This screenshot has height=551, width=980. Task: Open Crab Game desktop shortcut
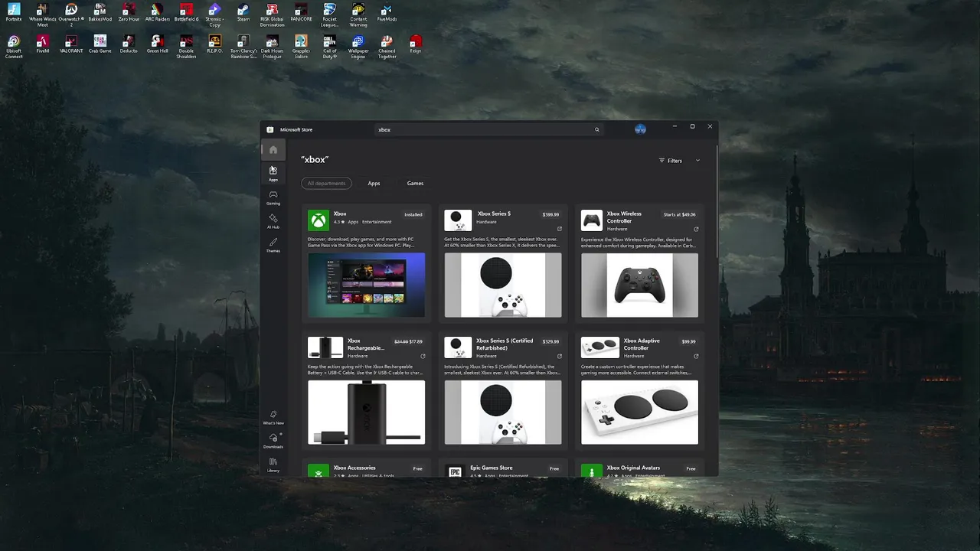click(100, 44)
